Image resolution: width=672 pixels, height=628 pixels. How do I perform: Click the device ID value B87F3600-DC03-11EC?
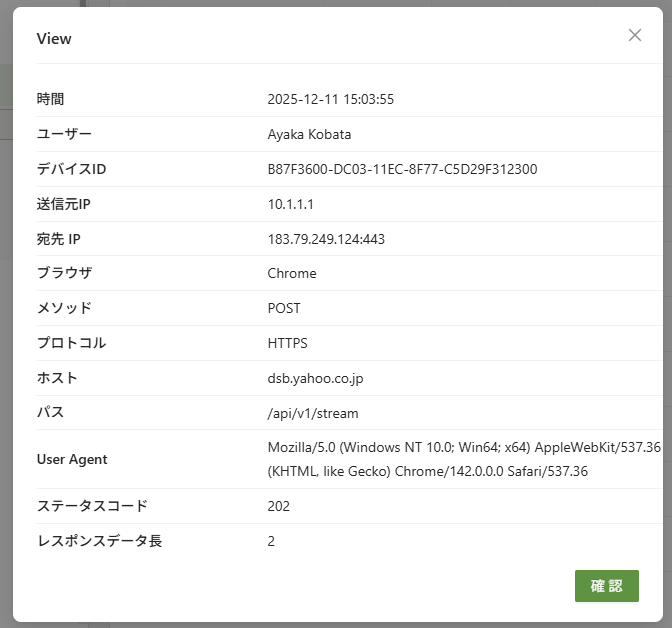pyautogui.click(x=402, y=169)
